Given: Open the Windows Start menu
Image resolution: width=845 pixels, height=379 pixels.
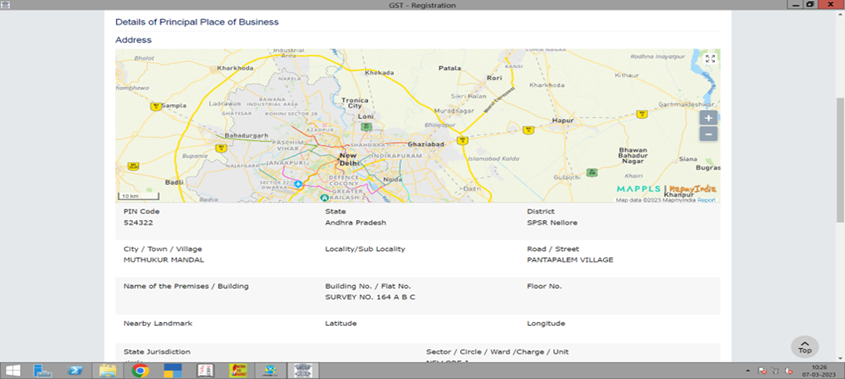Looking at the screenshot, I should point(12,370).
